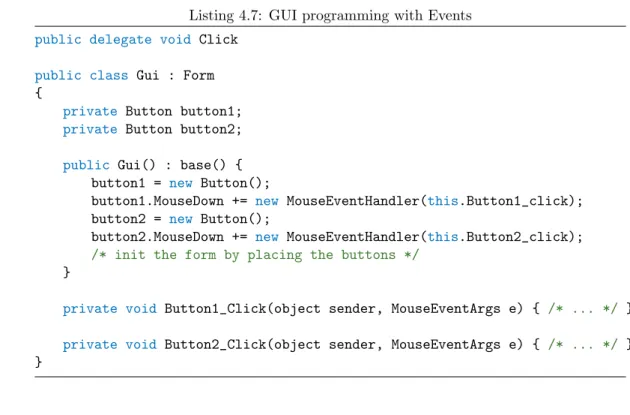Select the line 'private Button button1;'
This screenshot has width=630, height=415.
coord(152,111)
